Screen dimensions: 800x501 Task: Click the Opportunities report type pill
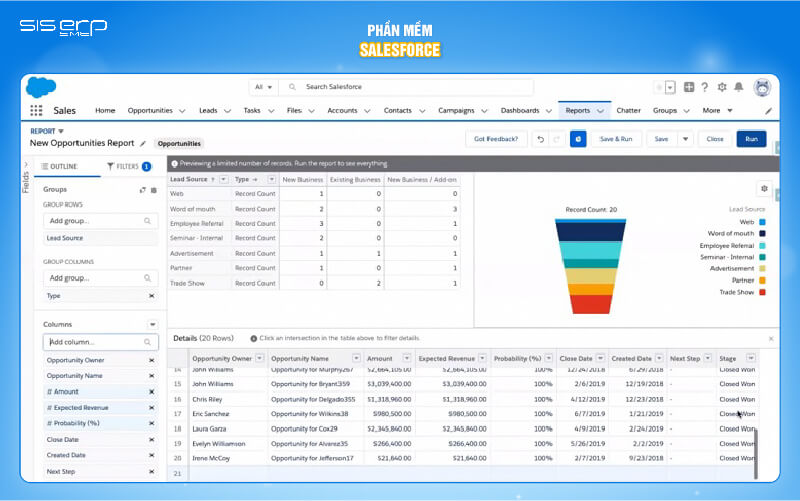[179, 144]
